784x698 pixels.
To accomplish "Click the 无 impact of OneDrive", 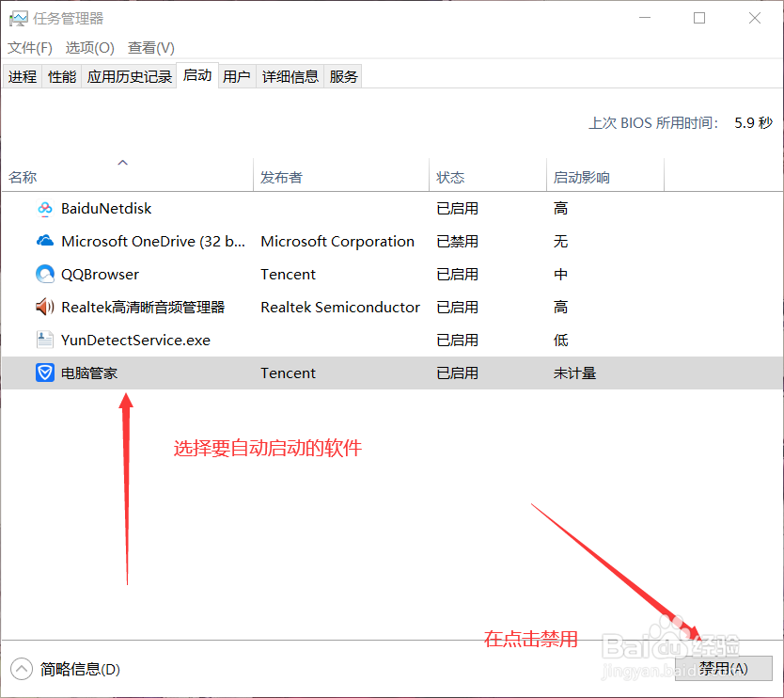I will (x=560, y=242).
